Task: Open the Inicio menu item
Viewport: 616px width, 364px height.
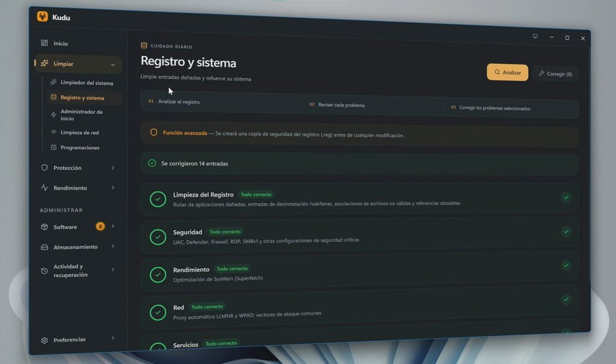Action: (x=78, y=43)
